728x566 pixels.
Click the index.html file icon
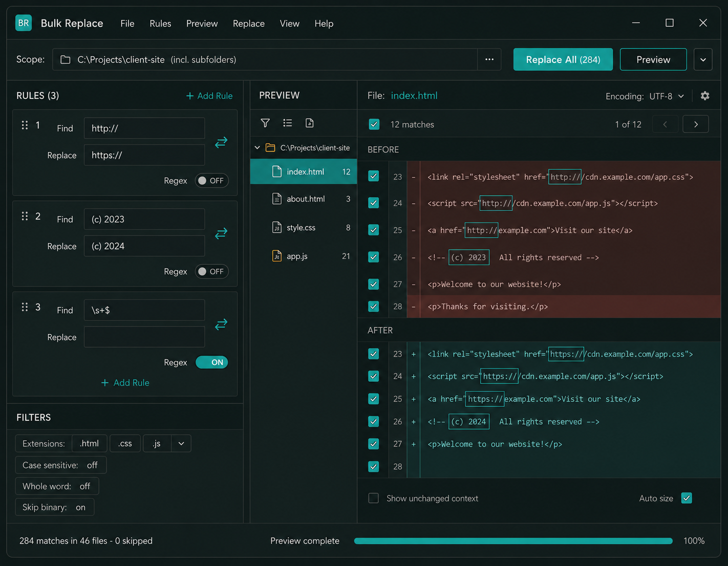point(277,171)
